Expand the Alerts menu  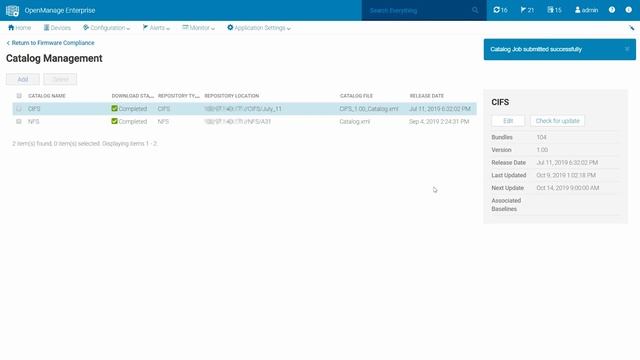[156, 28]
